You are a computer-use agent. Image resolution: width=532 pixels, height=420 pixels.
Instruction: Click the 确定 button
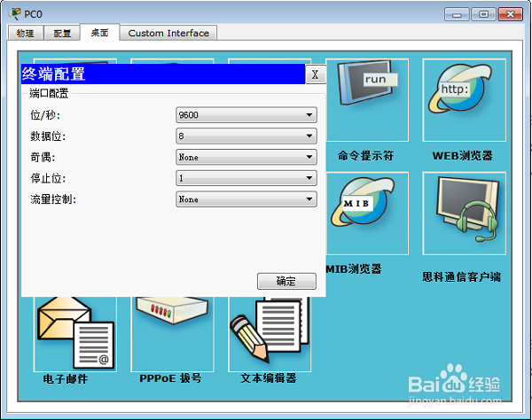click(x=286, y=281)
